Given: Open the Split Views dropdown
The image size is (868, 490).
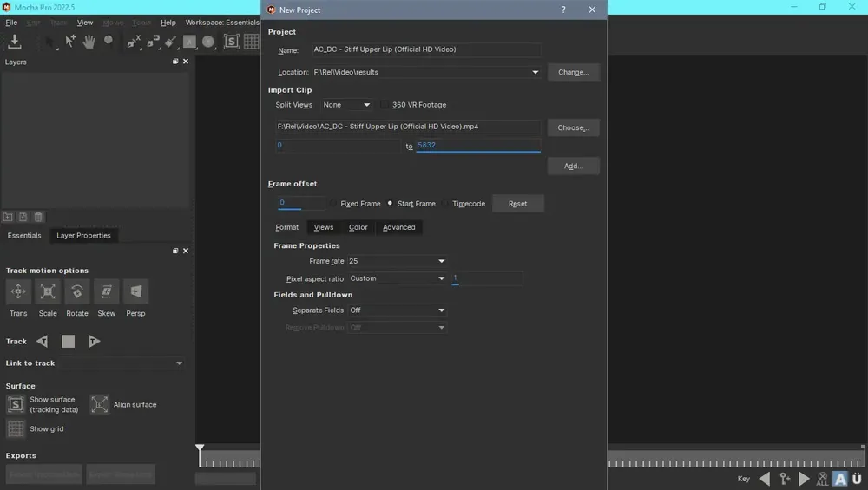Looking at the screenshot, I should [346, 105].
